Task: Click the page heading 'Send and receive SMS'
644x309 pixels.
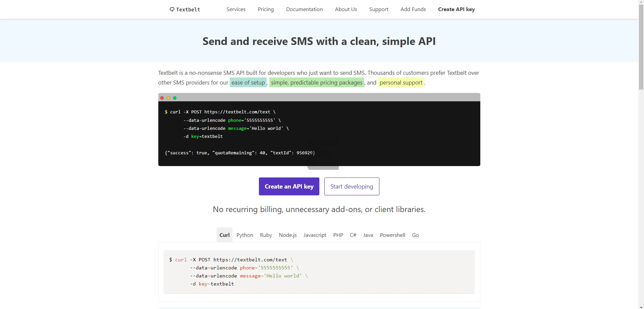Action: point(319,41)
